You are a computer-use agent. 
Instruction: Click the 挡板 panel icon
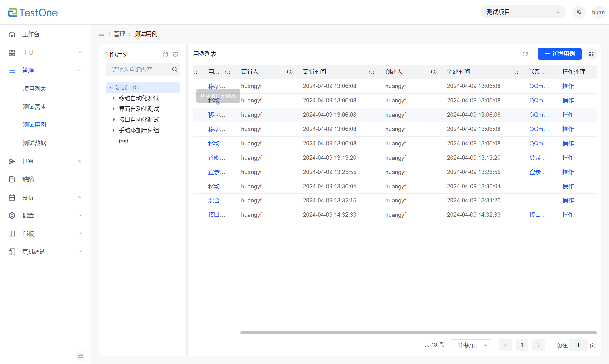[12, 234]
